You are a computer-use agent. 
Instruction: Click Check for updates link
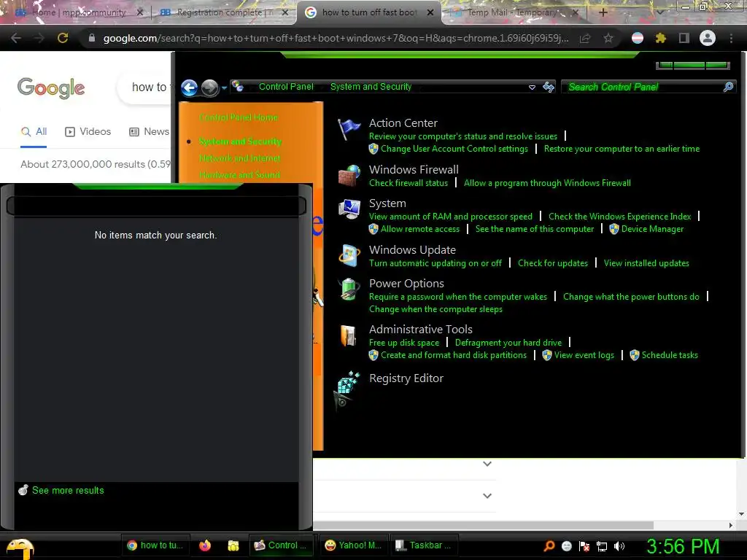tap(553, 263)
